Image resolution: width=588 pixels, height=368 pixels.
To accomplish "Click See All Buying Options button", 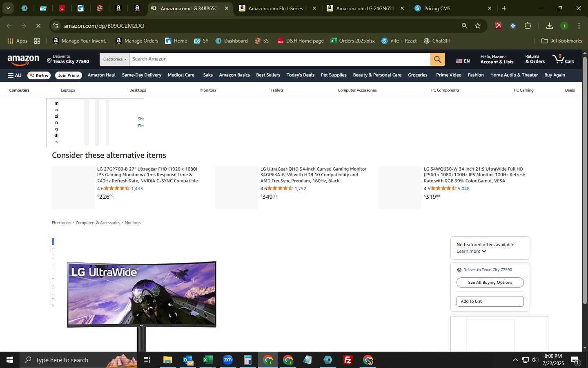I will click(490, 283).
